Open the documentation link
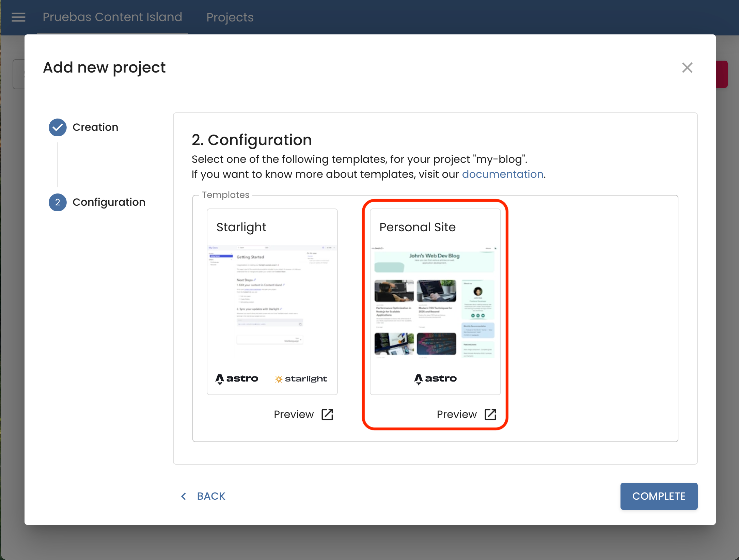 click(502, 174)
